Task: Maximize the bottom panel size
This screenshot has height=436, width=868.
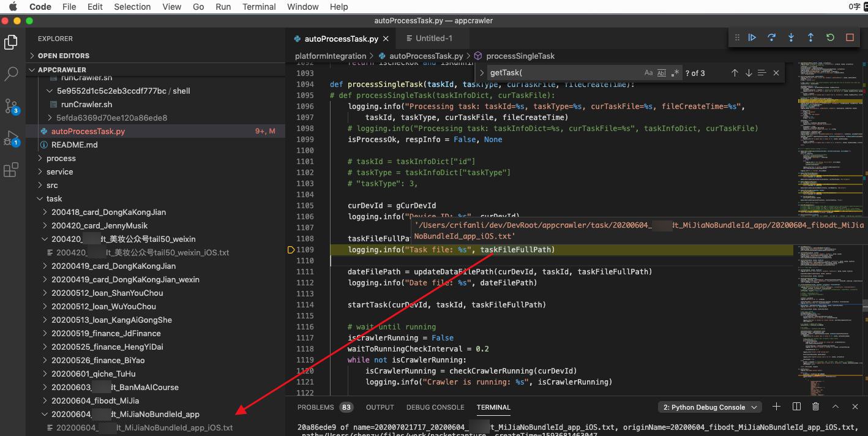Action: [x=836, y=407]
